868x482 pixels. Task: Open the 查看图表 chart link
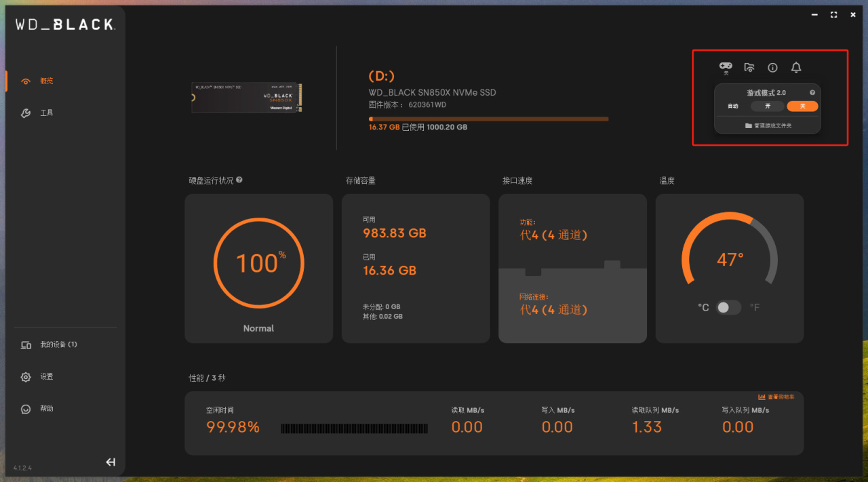[776, 397]
